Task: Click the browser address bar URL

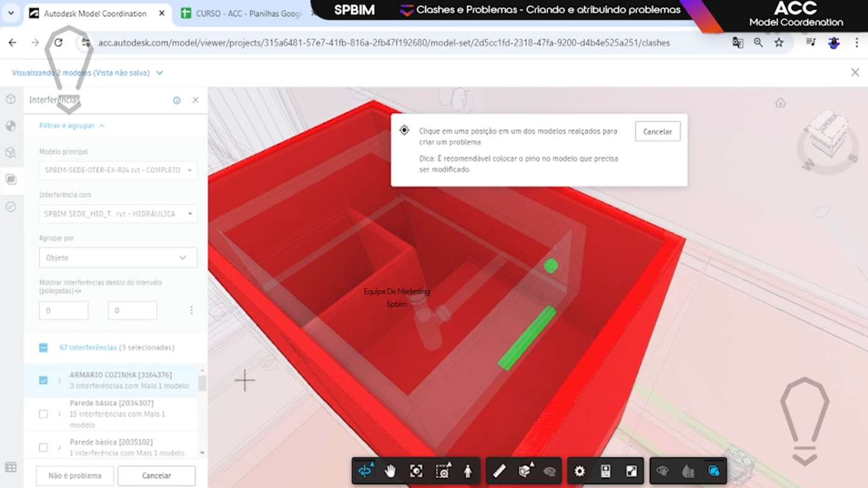Action: (x=384, y=43)
